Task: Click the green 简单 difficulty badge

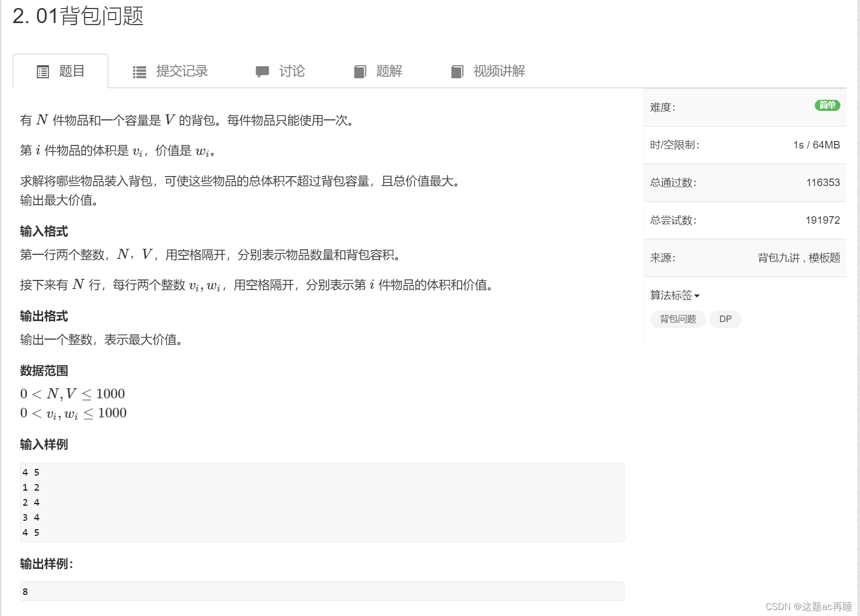Action: (827, 106)
